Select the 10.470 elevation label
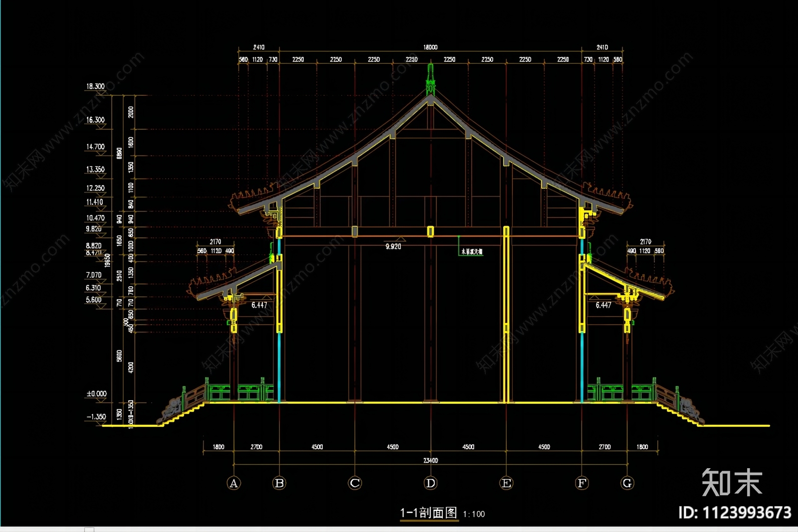 click(95, 218)
